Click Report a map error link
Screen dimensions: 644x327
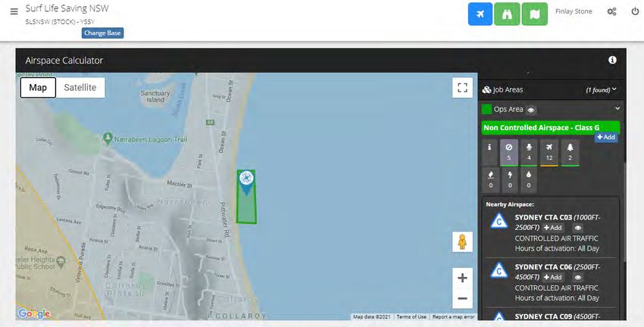[x=453, y=316]
